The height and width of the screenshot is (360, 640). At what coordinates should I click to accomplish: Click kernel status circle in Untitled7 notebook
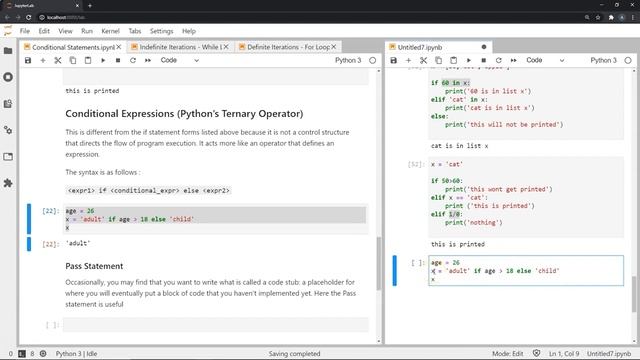click(x=628, y=60)
